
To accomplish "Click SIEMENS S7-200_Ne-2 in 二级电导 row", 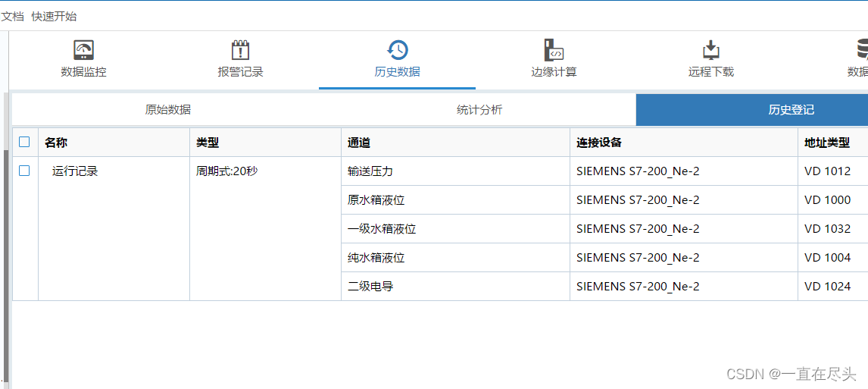I will (x=684, y=287).
